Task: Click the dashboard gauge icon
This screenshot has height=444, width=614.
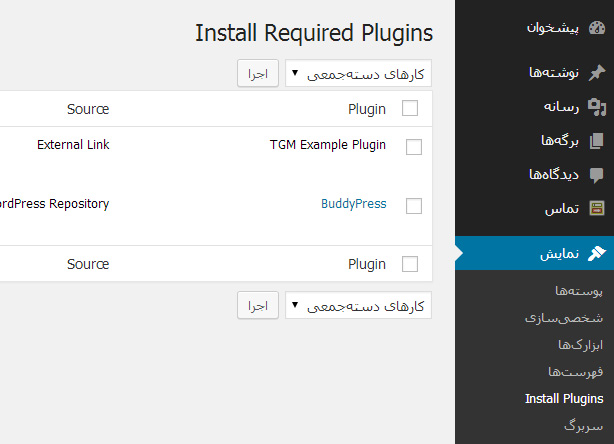Action: coord(597,28)
